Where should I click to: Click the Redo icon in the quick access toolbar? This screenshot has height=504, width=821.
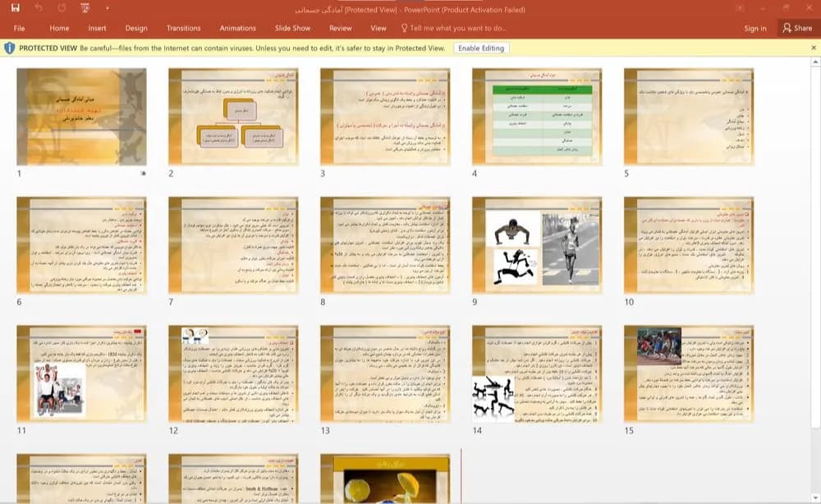62,8
